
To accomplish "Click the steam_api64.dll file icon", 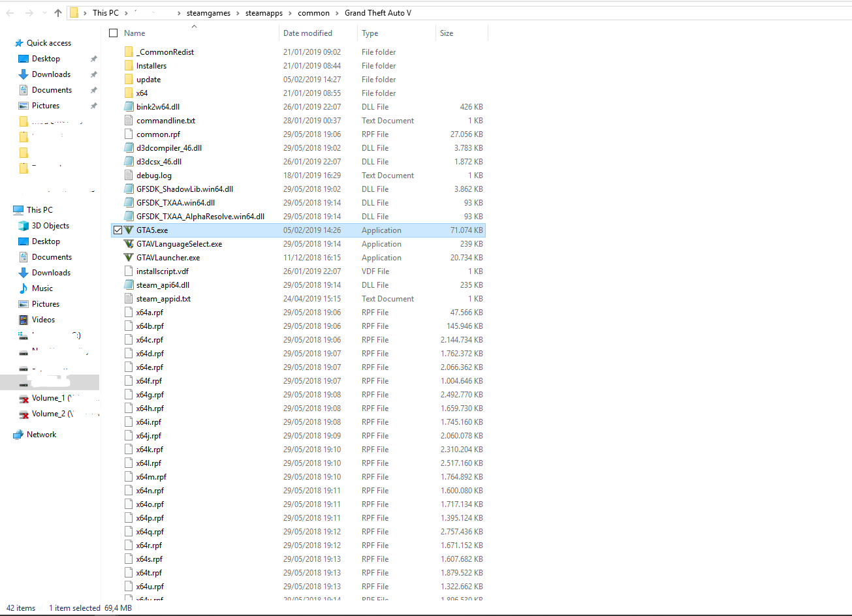I will tap(129, 285).
